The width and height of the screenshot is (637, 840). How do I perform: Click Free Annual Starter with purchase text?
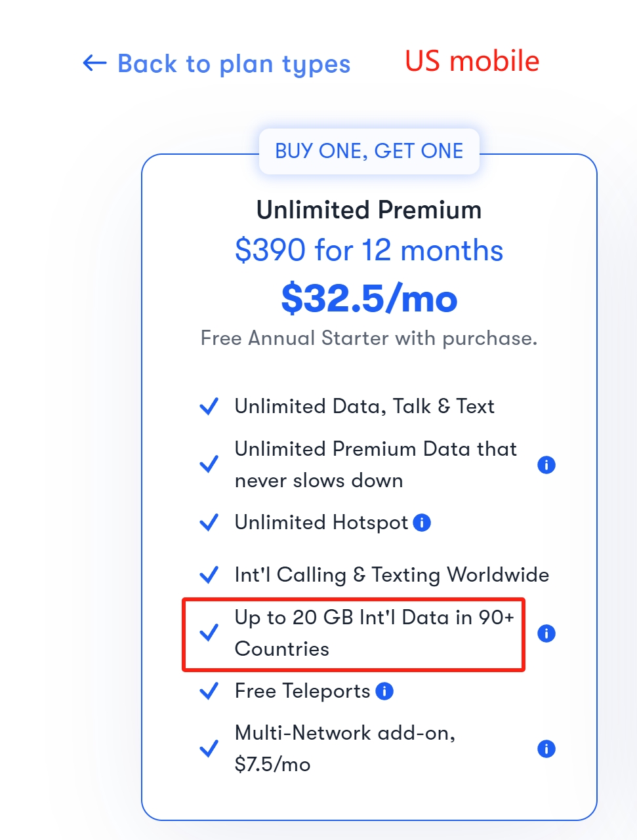tap(369, 338)
